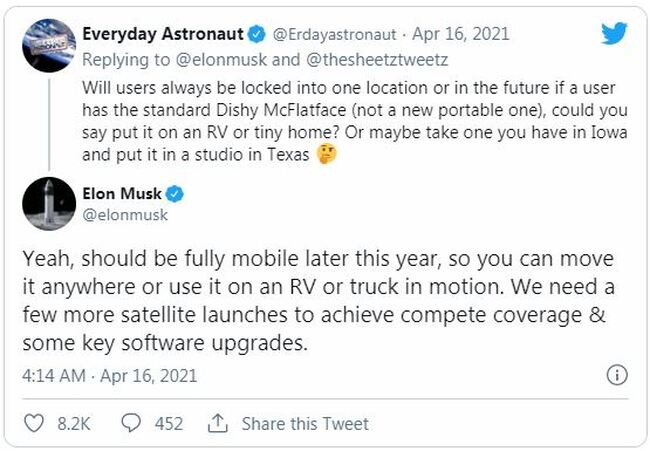
Task: Click Everyday Astronaut's verified badge
Action: pyautogui.click(x=257, y=34)
